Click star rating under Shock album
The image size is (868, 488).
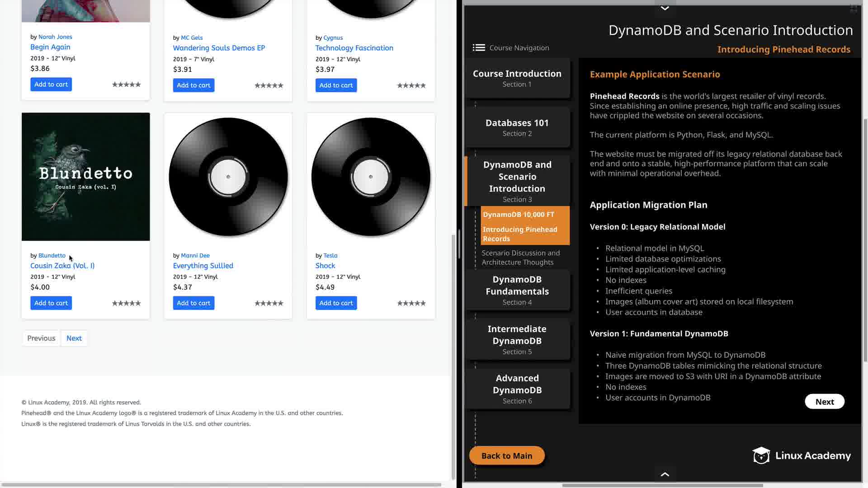pyautogui.click(x=411, y=303)
